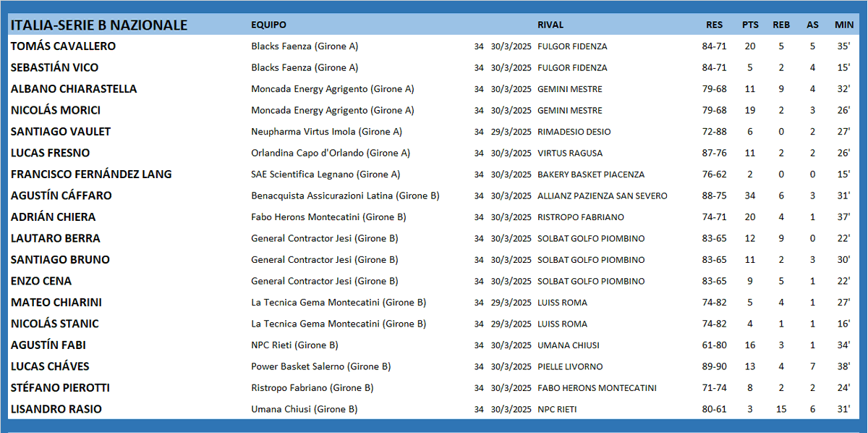Click Benacquista Assicurazioni Latina team cell
The image size is (868, 433).
[x=345, y=196]
